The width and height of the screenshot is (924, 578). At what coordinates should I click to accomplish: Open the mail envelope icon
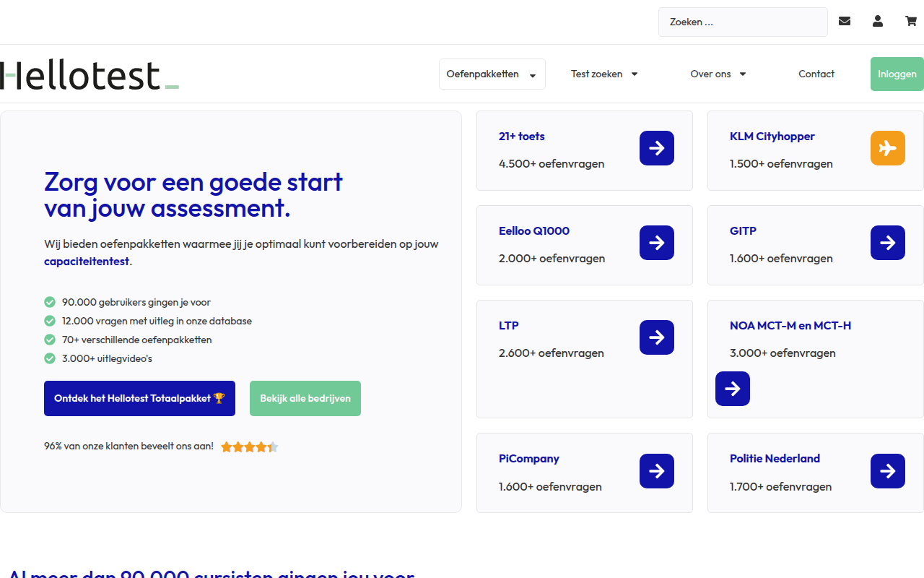pyautogui.click(x=845, y=22)
